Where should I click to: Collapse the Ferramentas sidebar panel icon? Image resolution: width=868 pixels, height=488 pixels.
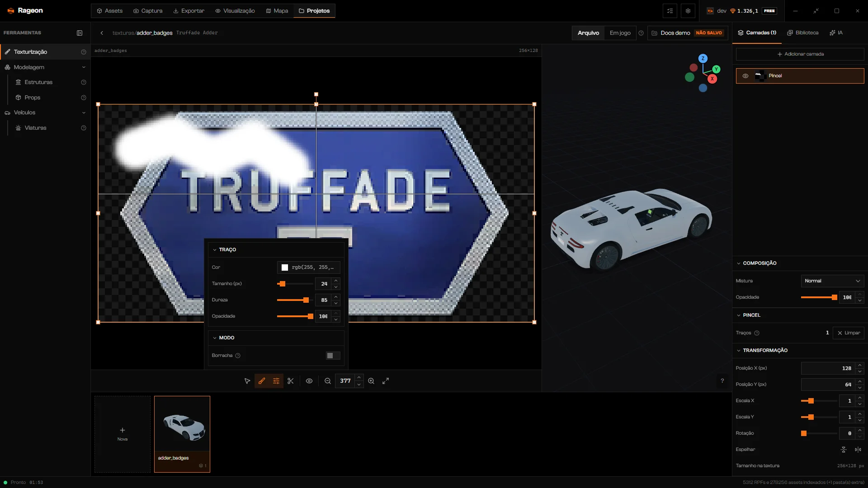pos(80,33)
